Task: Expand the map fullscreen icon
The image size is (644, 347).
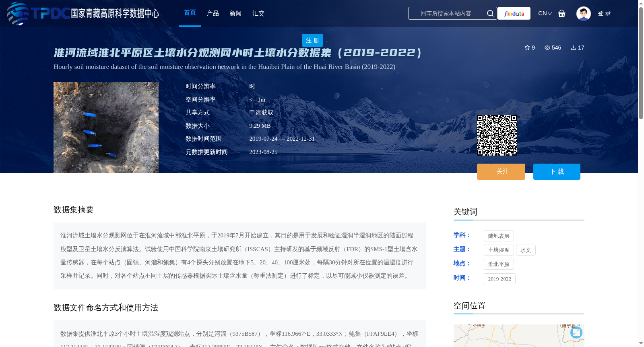Action: pyautogui.click(x=576, y=332)
